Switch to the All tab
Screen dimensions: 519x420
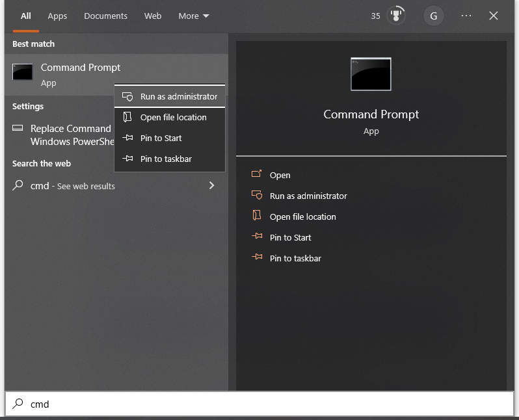[26, 16]
